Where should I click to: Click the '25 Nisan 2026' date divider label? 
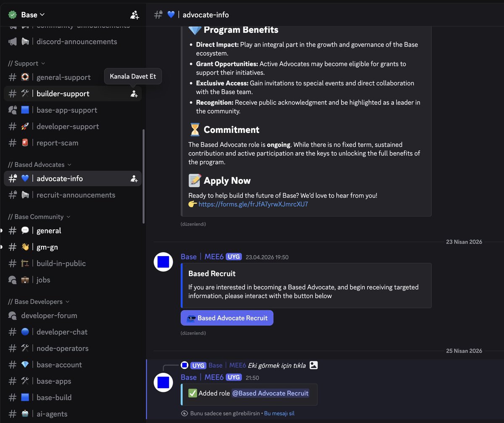pyautogui.click(x=464, y=351)
